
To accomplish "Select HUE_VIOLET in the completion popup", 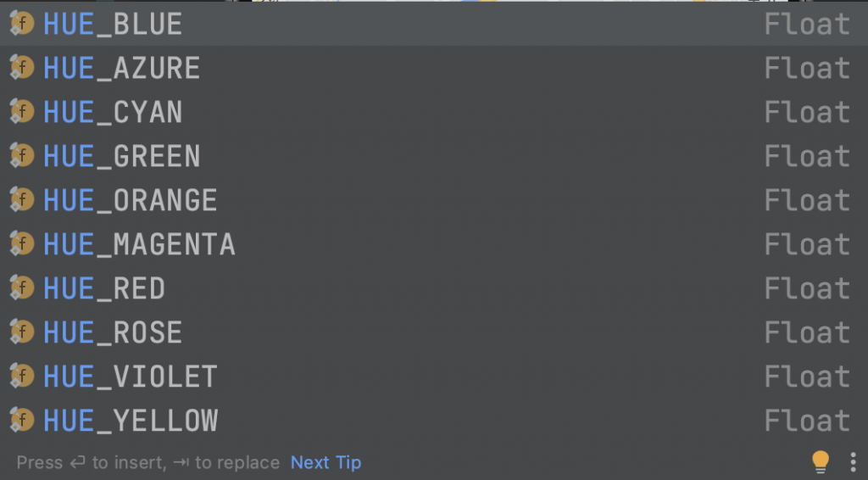I will pos(131,377).
